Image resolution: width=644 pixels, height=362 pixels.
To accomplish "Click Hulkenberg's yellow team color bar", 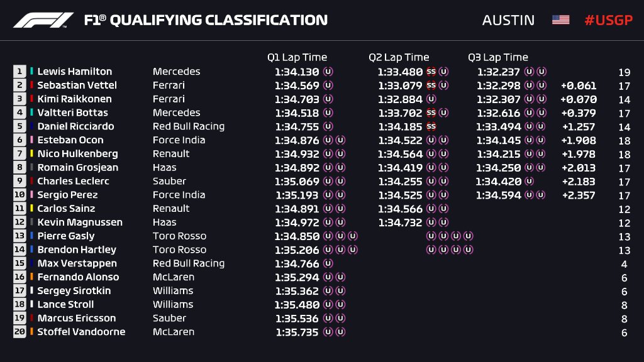I will (x=31, y=154).
